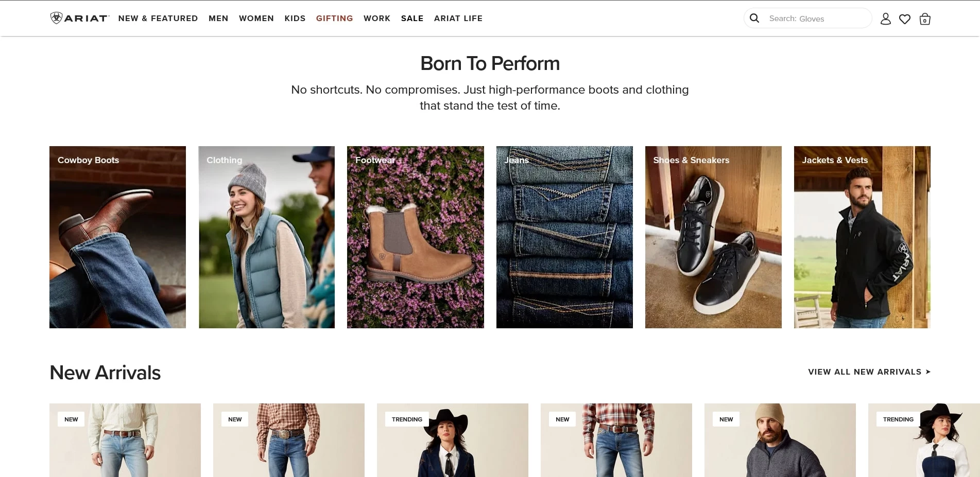Click the arrow after View All New Arrivals

coord(928,372)
